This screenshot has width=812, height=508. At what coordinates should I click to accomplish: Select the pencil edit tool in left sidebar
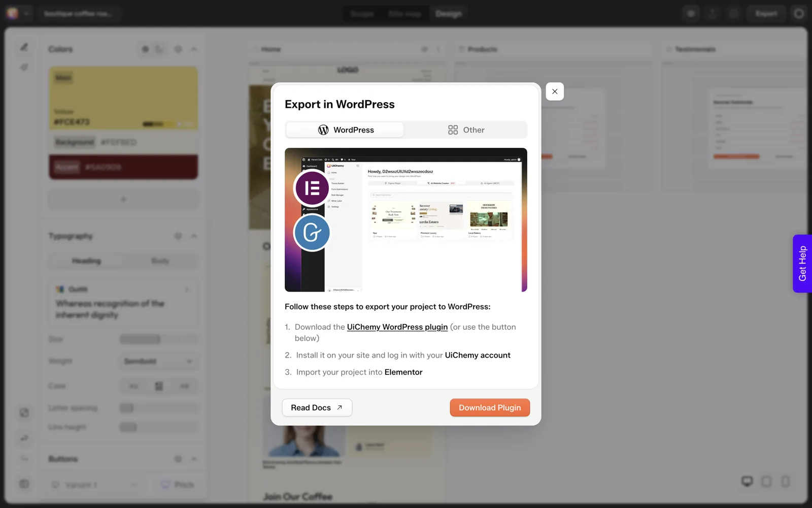coord(24,47)
